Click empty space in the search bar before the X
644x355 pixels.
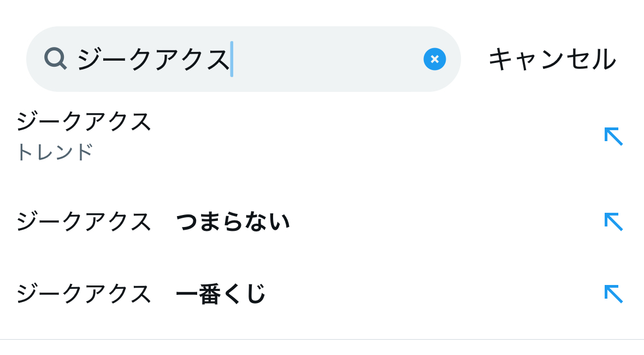click(x=328, y=59)
